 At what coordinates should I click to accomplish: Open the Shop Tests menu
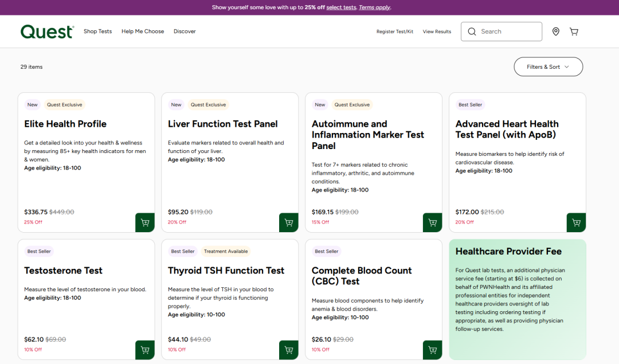coord(97,32)
